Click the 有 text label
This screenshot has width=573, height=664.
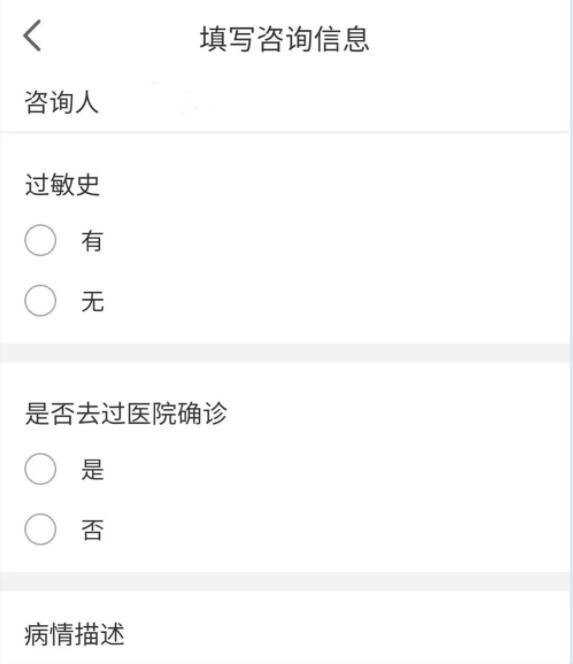tap(92, 241)
